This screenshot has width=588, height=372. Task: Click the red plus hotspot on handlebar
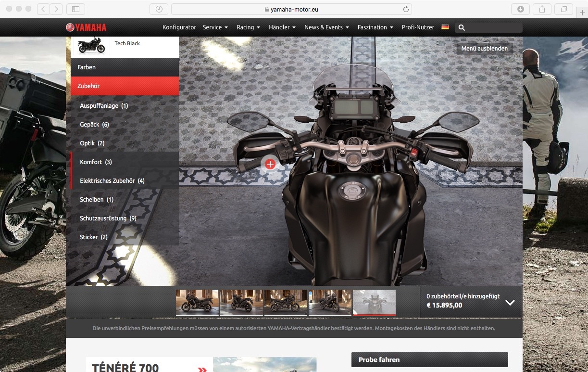pyautogui.click(x=270, y=164)
